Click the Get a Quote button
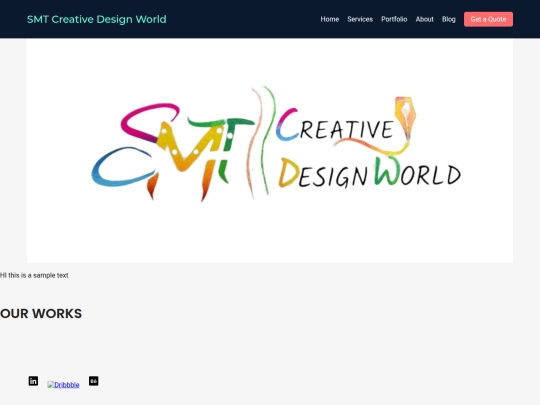The width and height of the screenshot is (540, 405). pos(488,19)
